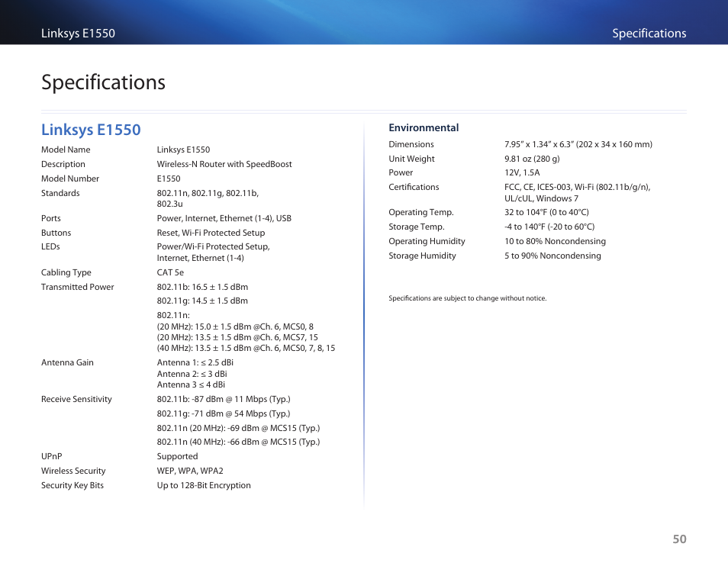
Task: Select '802.11n (20 MHz): -69 dBm' line
Action: pyautogui.click(x=238, y=428)
